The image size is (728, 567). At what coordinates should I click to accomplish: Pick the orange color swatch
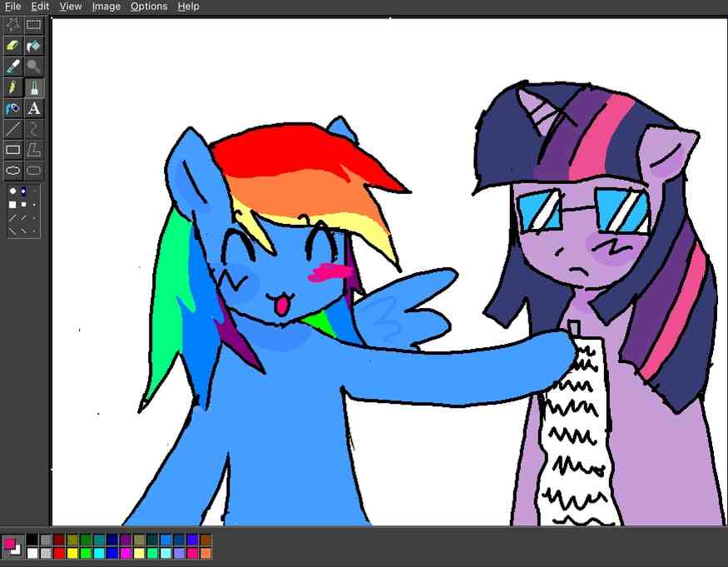point(206,553)
